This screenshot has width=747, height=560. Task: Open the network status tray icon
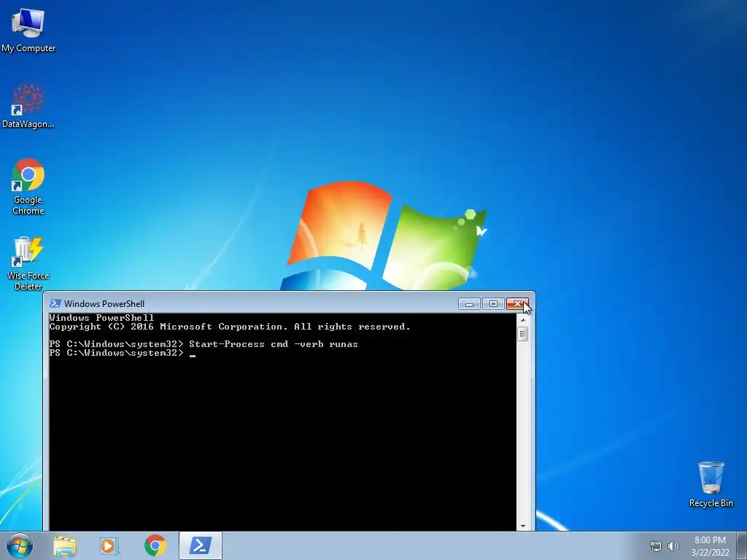click(x=656, y=546)
